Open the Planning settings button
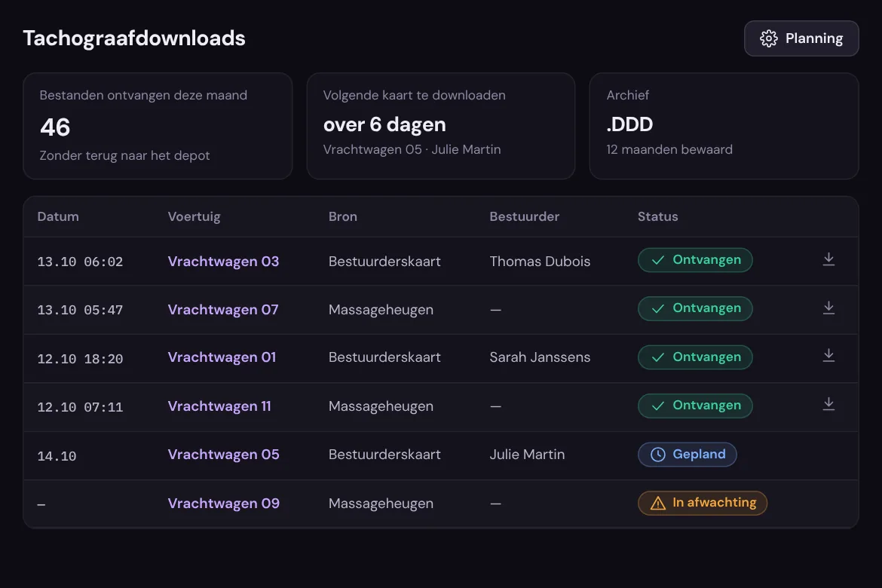Image resolution: width=882 pixels, height=588 pixels. [x=801, y=38]
